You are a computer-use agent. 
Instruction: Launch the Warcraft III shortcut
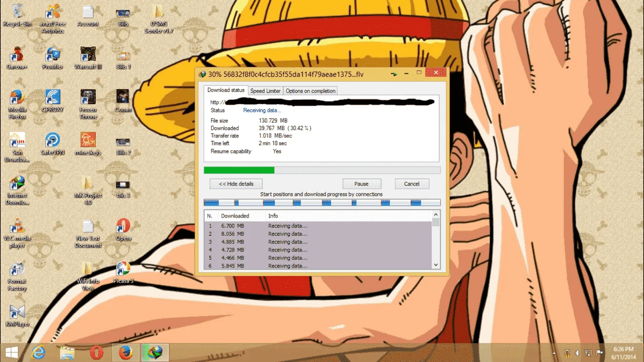pos(88,58)
